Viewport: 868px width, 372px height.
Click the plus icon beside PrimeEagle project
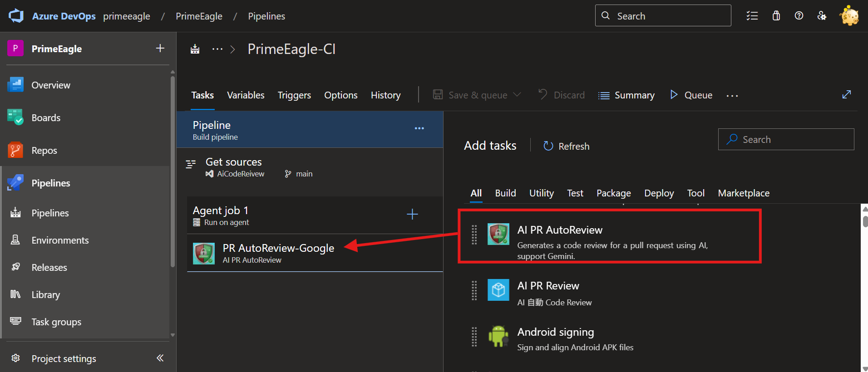click(160, 48)
